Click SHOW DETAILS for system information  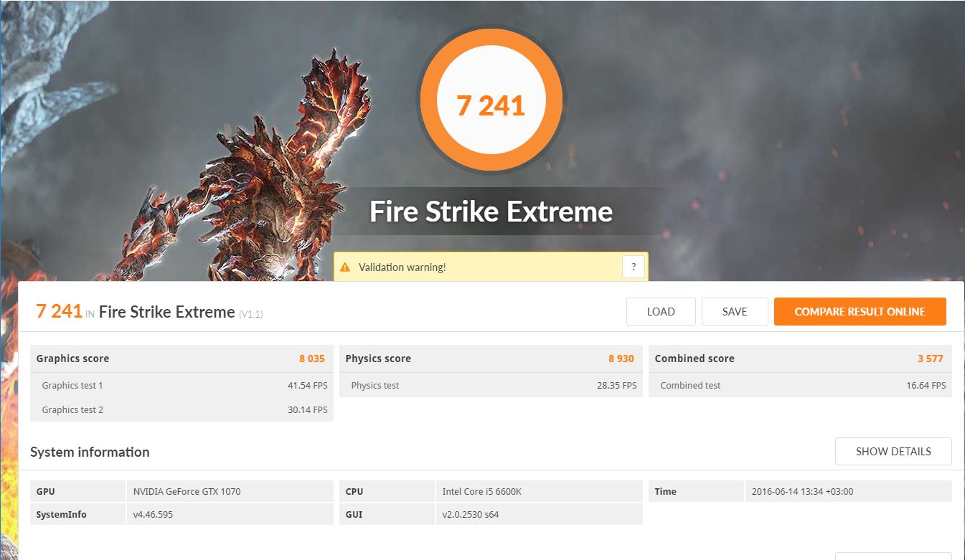click(x=893, y=452)
